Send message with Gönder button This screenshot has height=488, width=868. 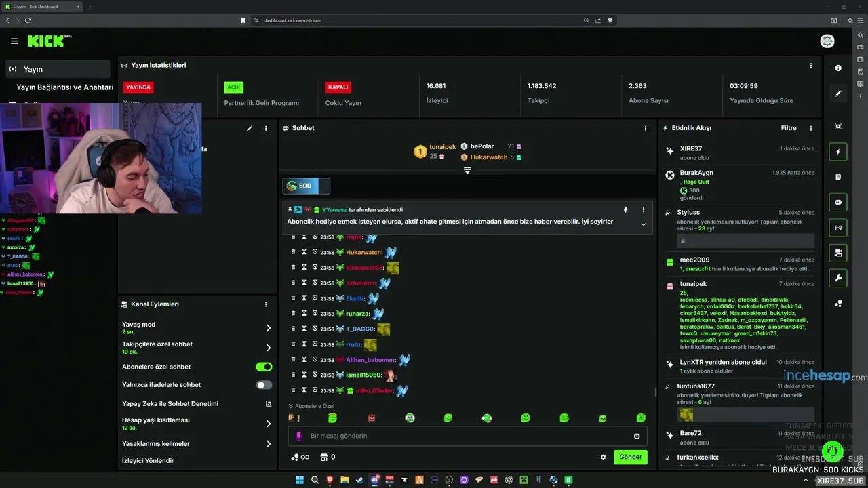pos(631,457)
